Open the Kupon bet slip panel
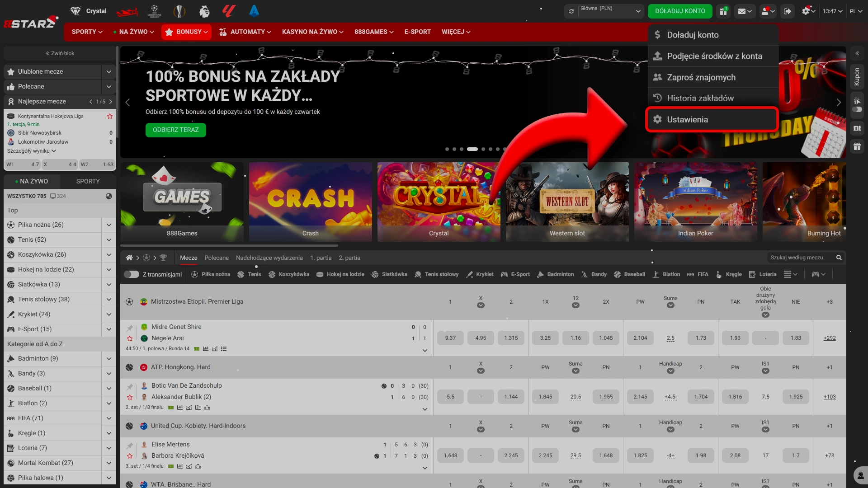This screenshot has width=868, height=488. pyautogui.click(x=858, y=77)
